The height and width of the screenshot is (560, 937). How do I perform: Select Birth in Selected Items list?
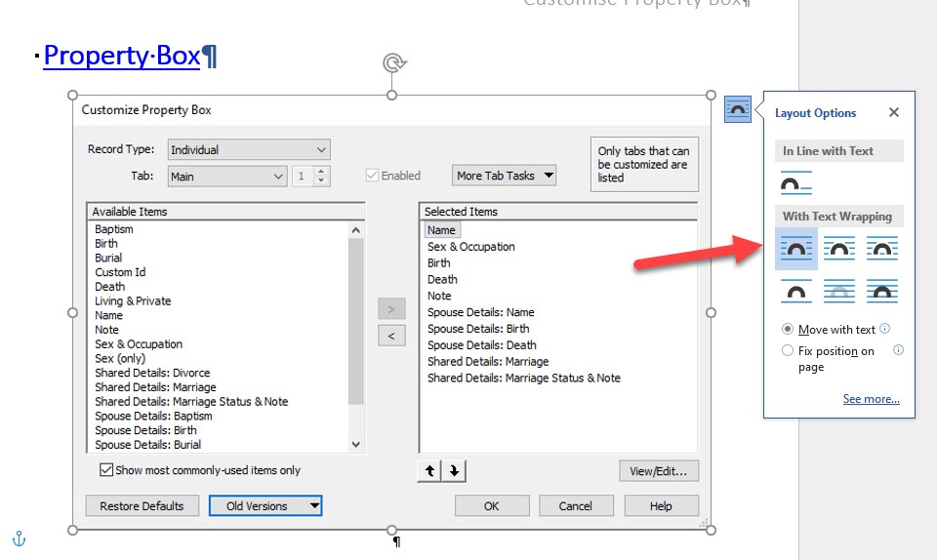[439, 262]
